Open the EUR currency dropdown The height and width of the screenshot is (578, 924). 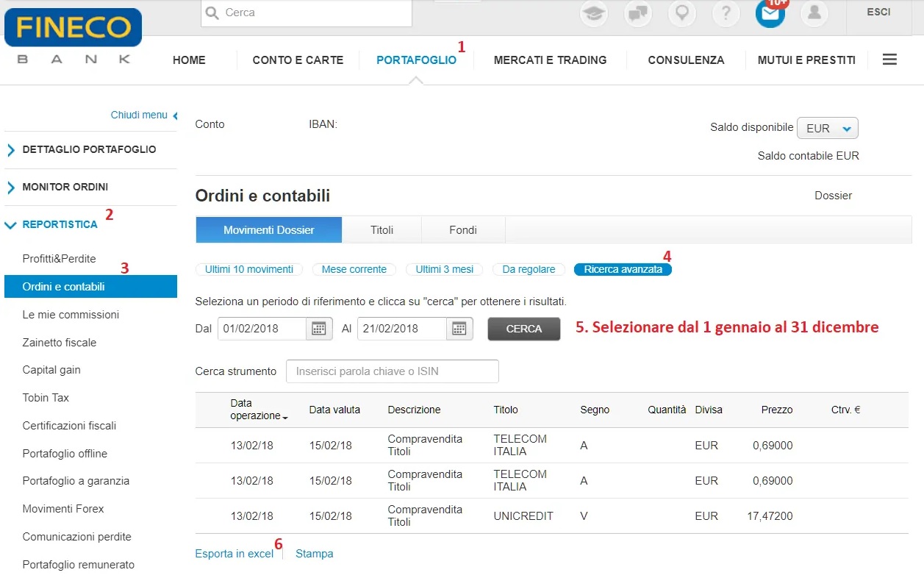[828, 128]
